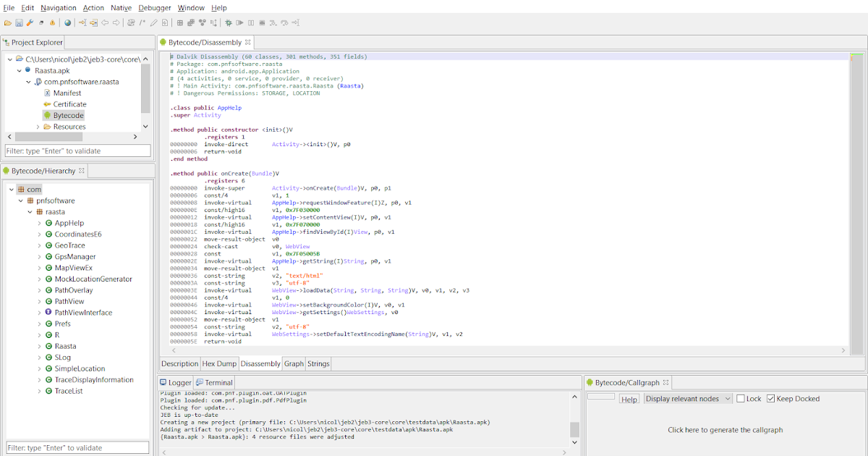Click the Certificate key icon
The width and height of the screenshot is (868, 456).
click(47, 104)
